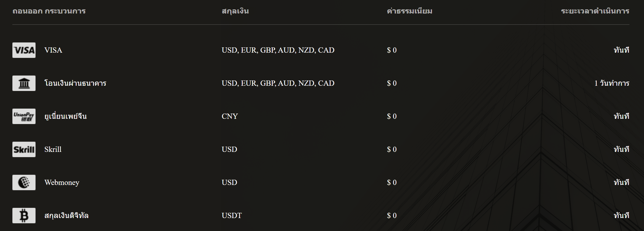The height and width of the screenshot is (231, 644).
Task: Click the CNY currency for UnionPay
Action: pyautogui.click(x=230, y=116)
